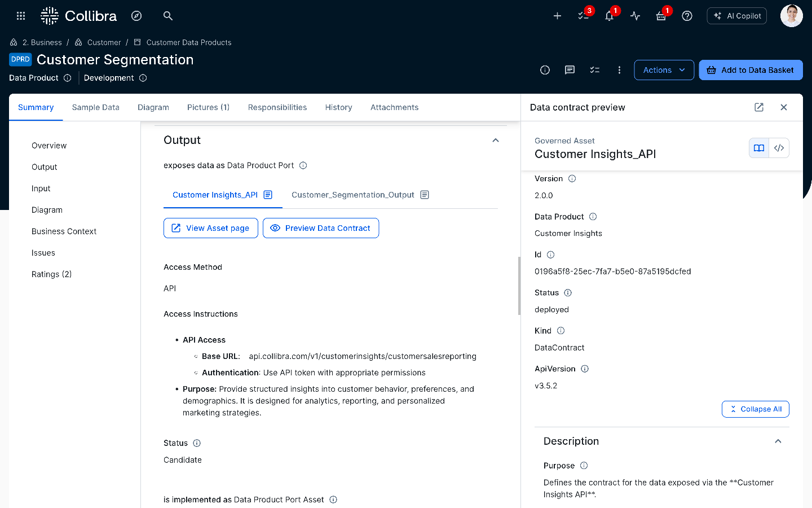Collapse the Output section chevron

495,139
